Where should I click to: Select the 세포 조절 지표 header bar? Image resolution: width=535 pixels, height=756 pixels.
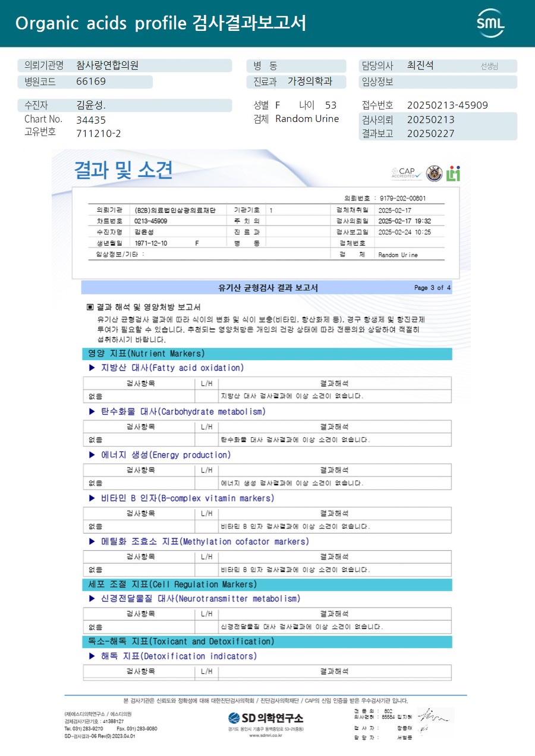266,585
